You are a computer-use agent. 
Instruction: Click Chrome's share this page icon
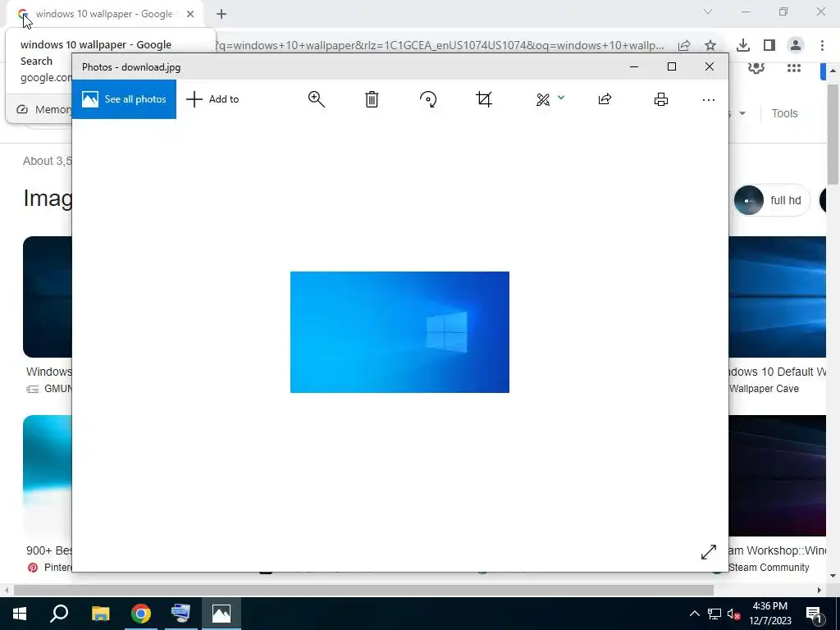[684, 46]
